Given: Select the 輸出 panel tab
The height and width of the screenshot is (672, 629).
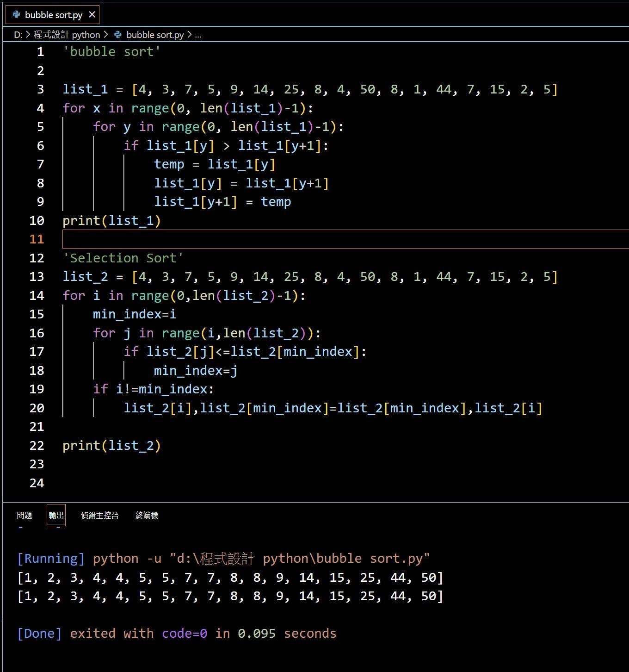Looking at the screenshot, I should point(56,515).
